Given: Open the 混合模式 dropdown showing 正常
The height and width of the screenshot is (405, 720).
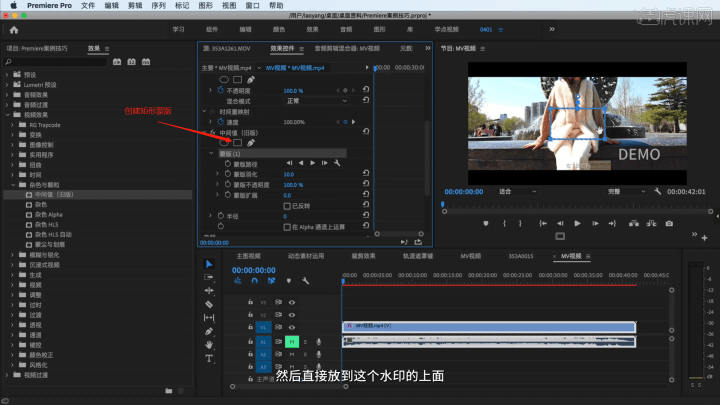Looking at the screenshot, I should 316,101.
